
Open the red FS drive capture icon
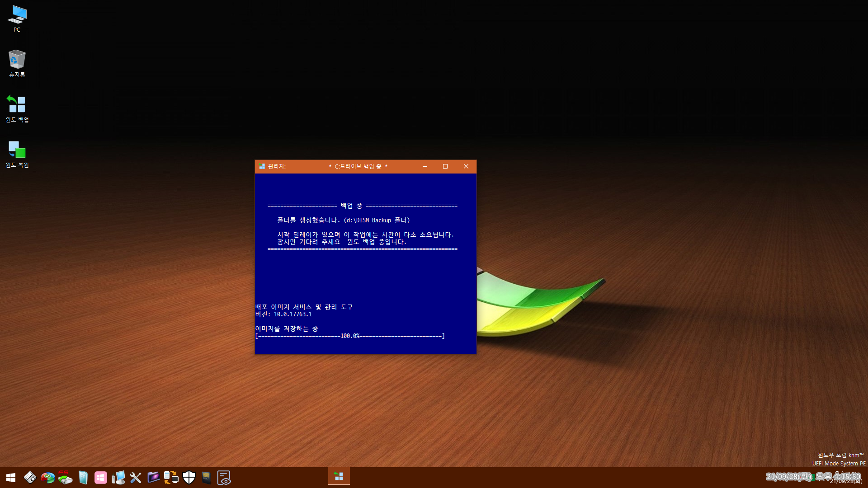[65, 477]
